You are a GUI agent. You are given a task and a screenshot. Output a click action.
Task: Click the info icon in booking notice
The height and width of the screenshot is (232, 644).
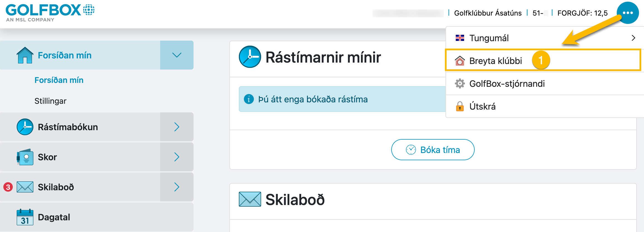click(x=249, y=99)
